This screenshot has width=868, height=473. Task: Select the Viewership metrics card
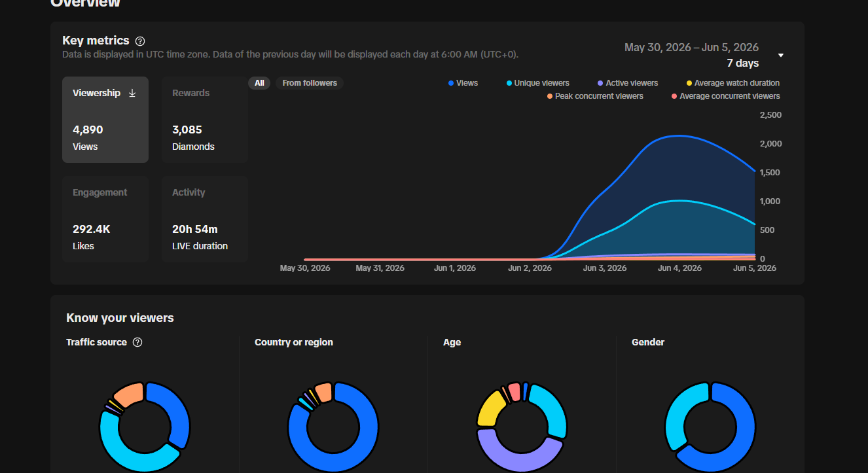[105, 120]
